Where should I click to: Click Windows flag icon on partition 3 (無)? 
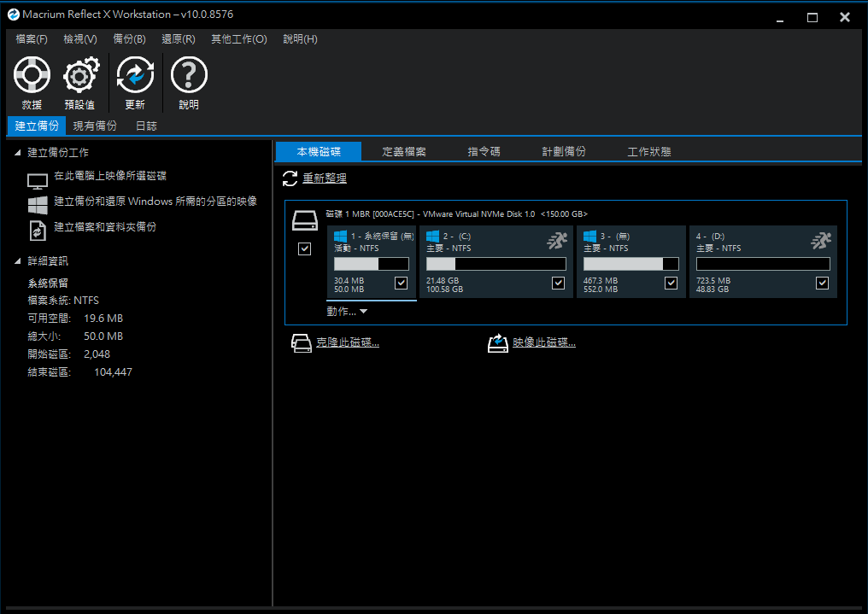point(589,237)
